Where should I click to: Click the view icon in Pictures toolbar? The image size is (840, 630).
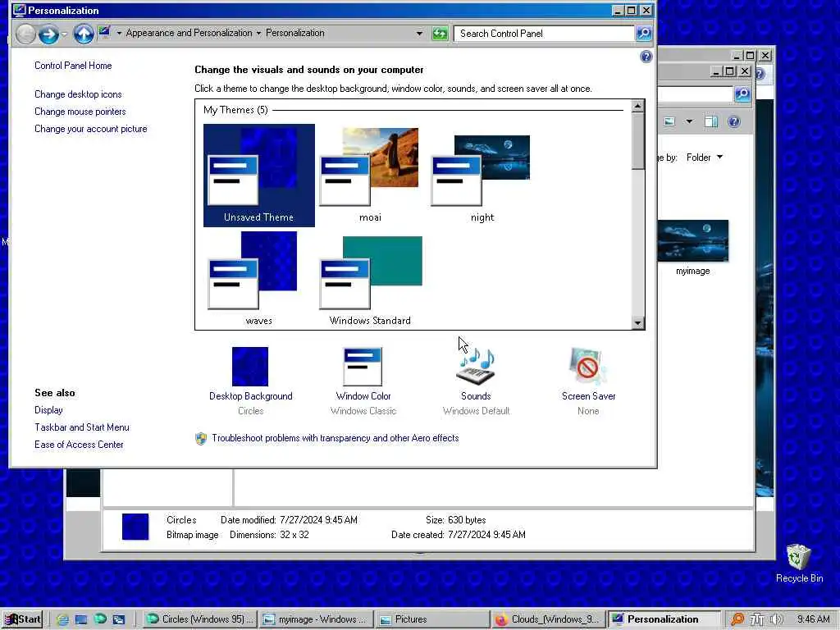669,121
